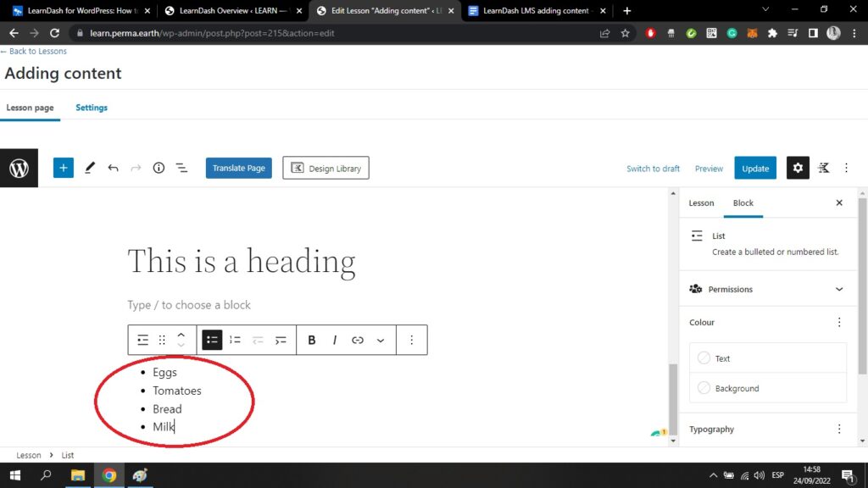This screenshot has width=868, height=488.
Task: Insert a link using the link icon
Action: (358, 340)
